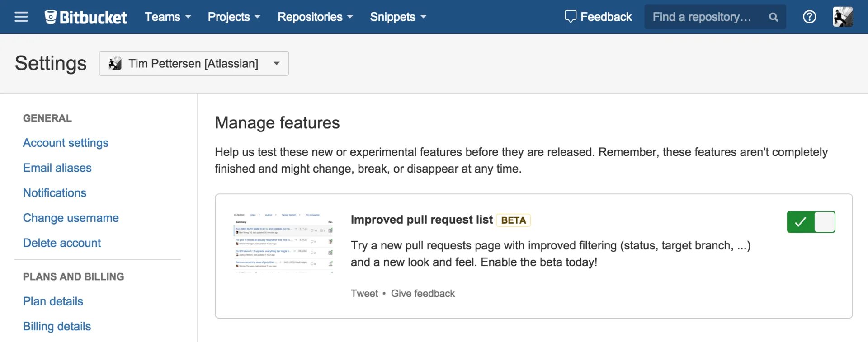Open the Tim Pettersen account selector
The height and width of the screenshot is (342, 868).
click(194, 64)
